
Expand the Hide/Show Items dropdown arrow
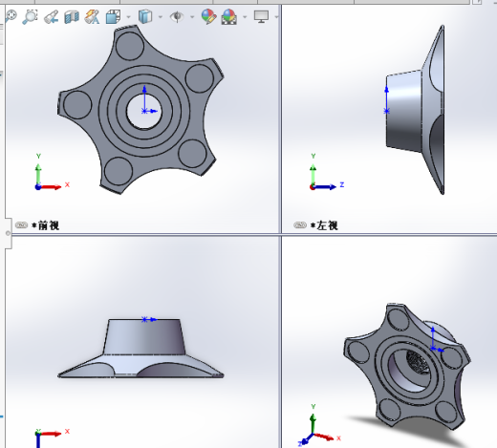pos(192,17)
